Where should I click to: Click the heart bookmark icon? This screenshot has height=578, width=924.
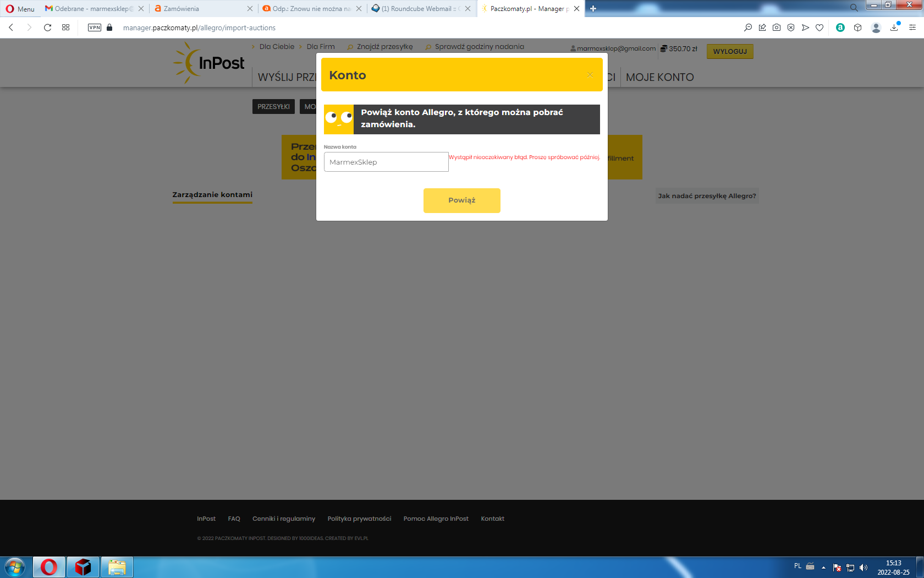click(820, 28)
